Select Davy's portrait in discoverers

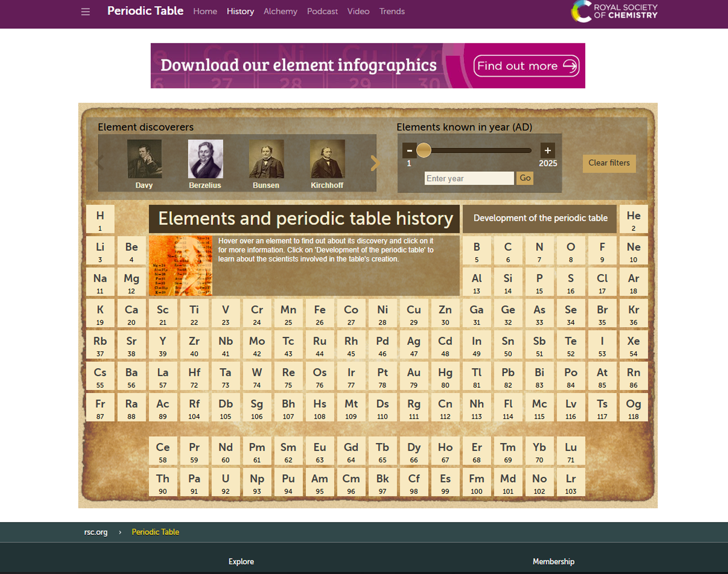coord(144,159)
